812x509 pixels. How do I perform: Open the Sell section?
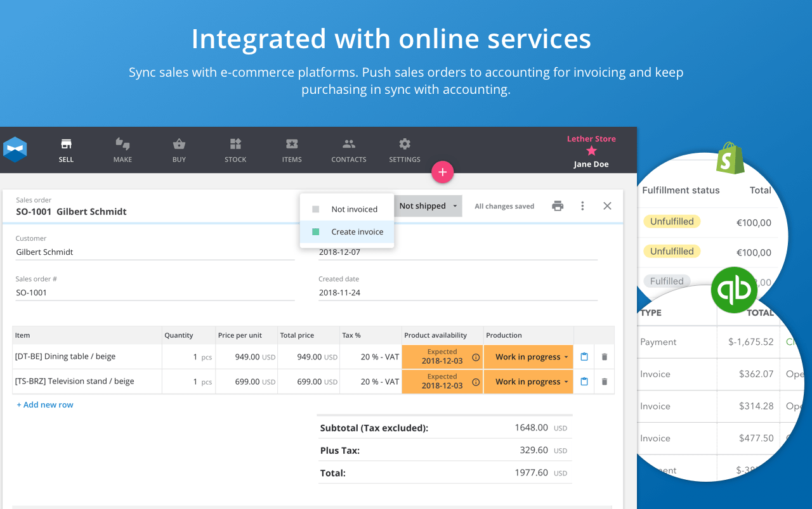[66, 150]
